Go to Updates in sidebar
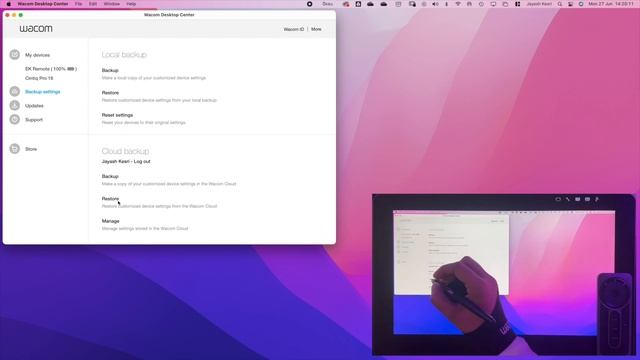This screenshot has width=640, height=360. (x=34, y=106)
